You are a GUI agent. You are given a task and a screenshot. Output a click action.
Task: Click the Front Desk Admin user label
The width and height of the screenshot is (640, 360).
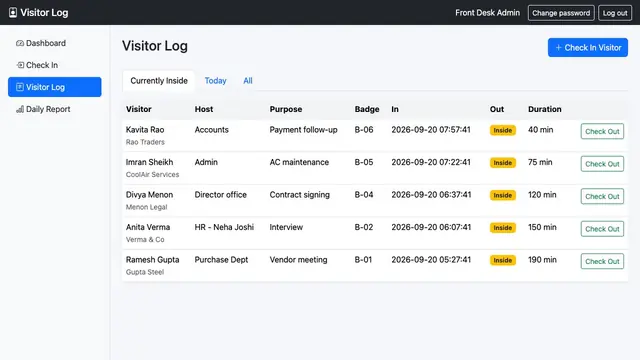click(x=487, y=13)
